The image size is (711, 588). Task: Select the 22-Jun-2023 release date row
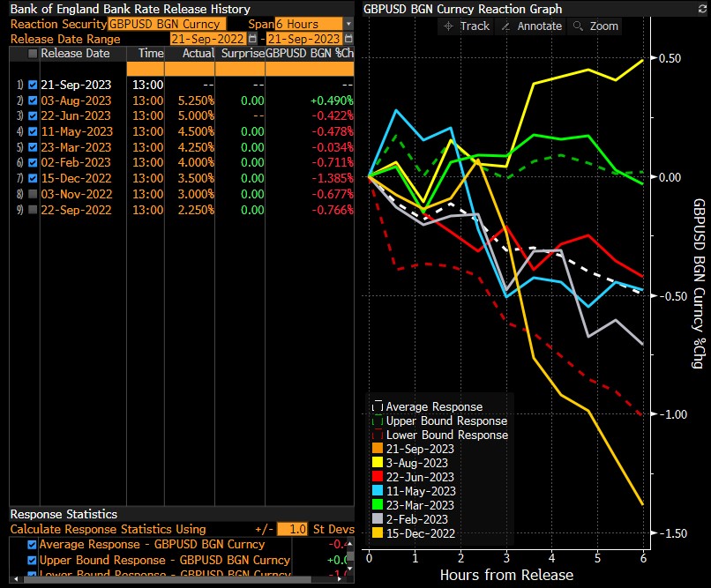click(x=76, y=116)
